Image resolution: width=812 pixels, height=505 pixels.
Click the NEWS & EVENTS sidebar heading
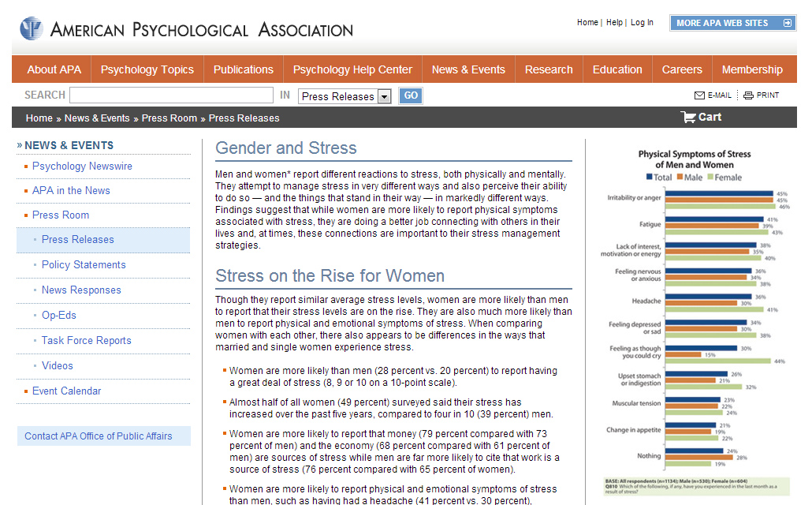[69, 146]
